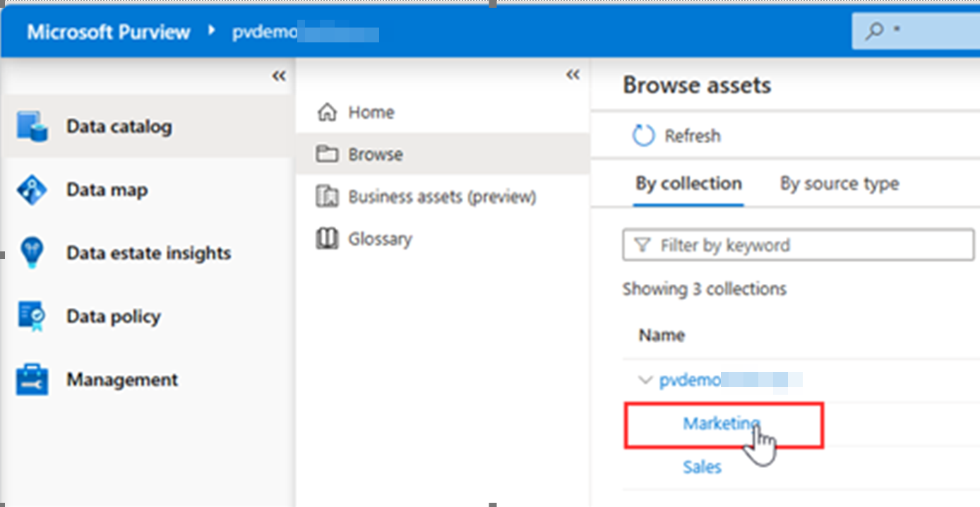Switch to the By collection tab

point(688,184)
